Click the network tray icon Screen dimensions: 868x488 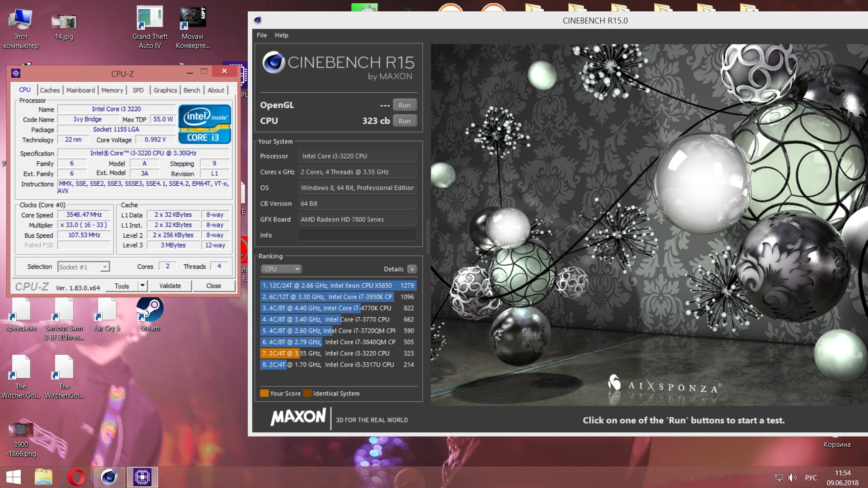(778, 478)
